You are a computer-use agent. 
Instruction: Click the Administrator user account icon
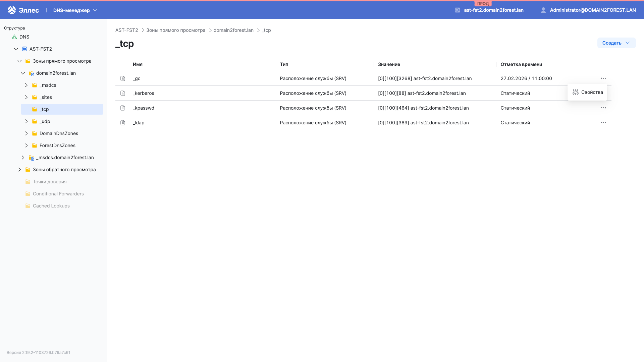pyautogui.click(x=543, y=10)
